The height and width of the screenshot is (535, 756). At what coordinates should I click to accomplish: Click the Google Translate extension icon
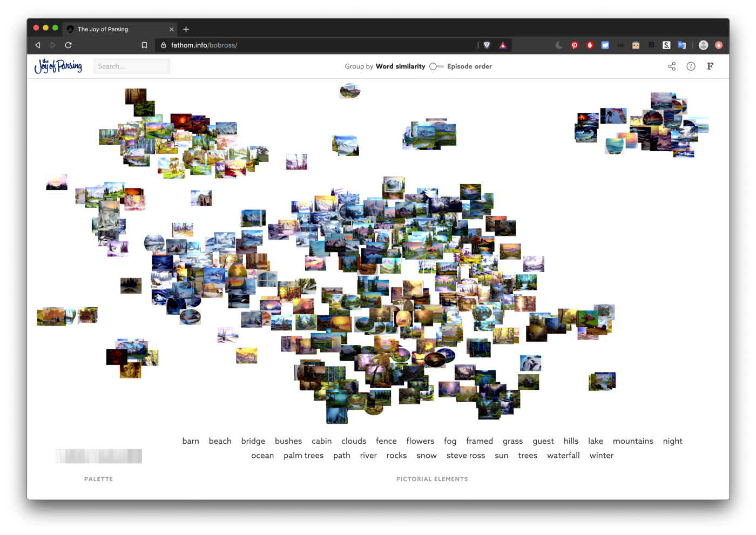681,45
